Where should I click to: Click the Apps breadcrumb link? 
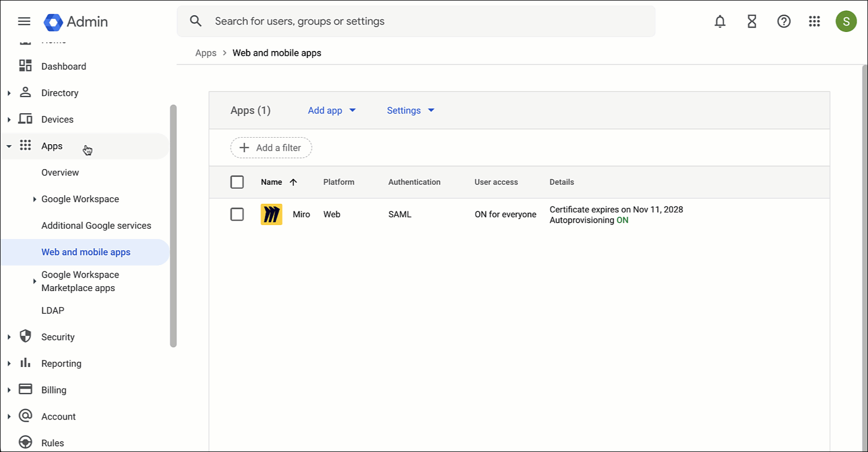point(206,53)
